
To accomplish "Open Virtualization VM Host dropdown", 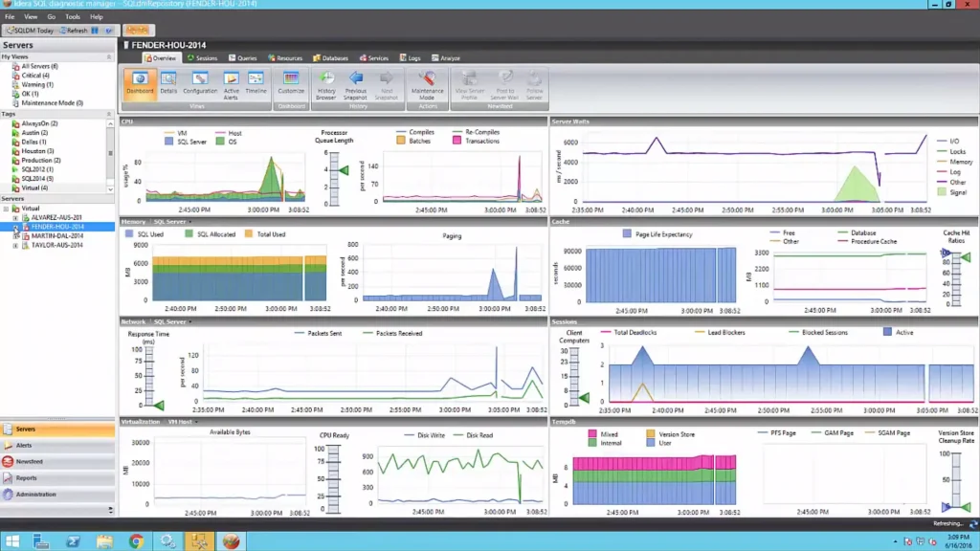I will pos(183,422).
